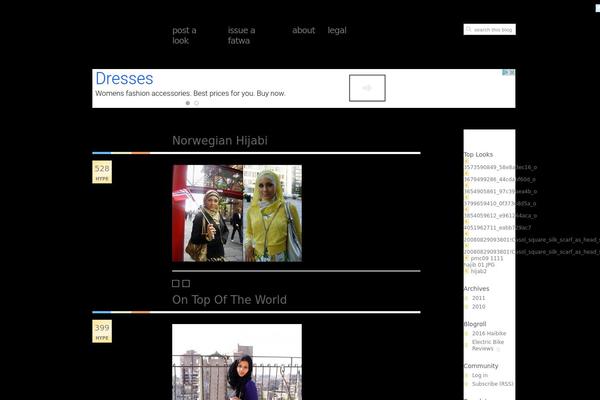Click the 399 HYPE badge
This screenshot has width=600, height=400.
pos(102,331)
